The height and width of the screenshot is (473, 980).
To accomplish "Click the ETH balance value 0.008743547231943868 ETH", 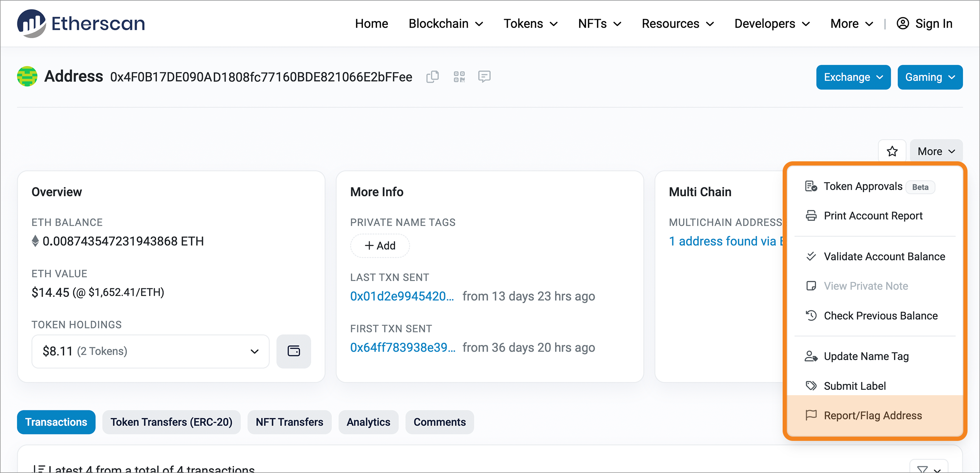I will [123, 241].
